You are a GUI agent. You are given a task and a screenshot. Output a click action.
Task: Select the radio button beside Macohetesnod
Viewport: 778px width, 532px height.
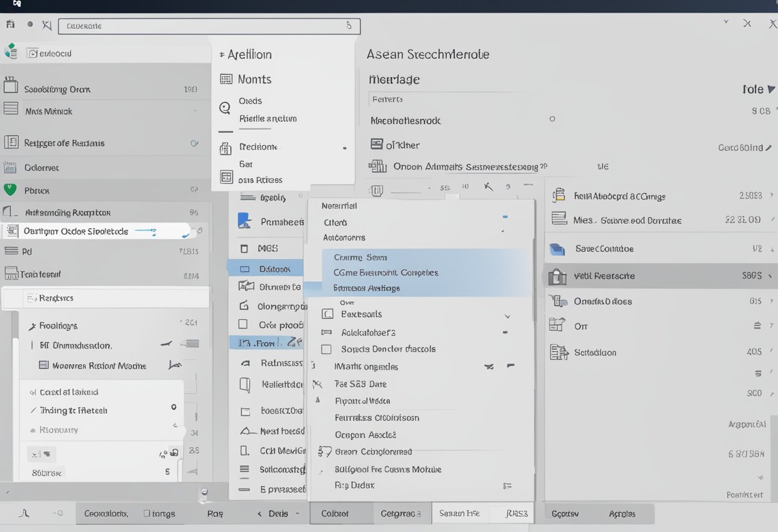click(551, 120)
